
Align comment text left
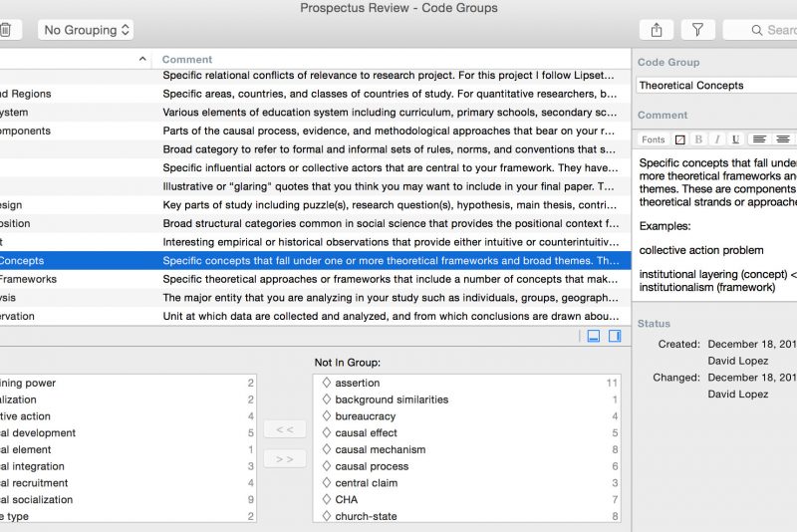click(x=759, y=139)
